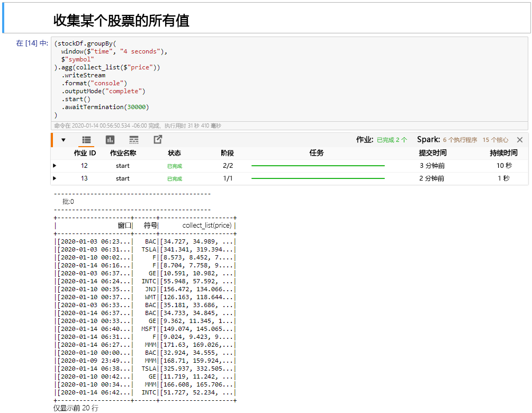Click the 阶段 column header
This screenshot has height=413, width=532.
click(x=227, y=153)
